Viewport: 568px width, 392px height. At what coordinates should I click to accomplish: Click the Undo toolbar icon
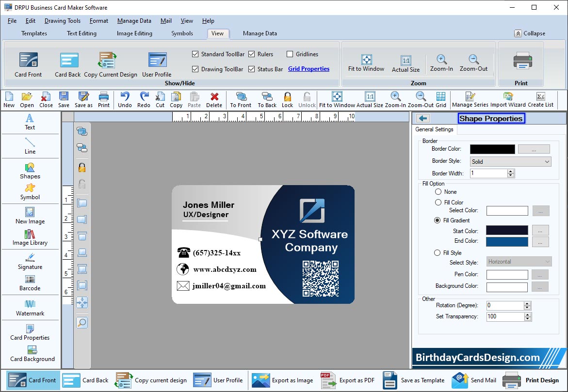click(125, 100)
